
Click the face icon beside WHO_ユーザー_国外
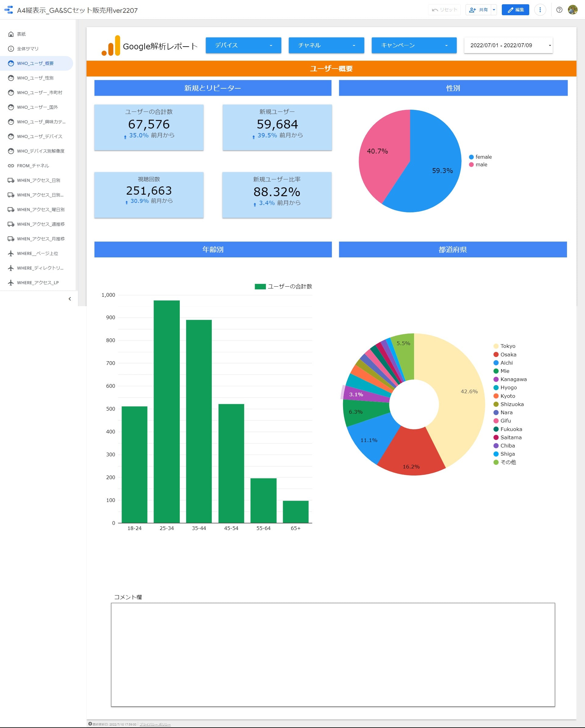[x=11, y=107]
